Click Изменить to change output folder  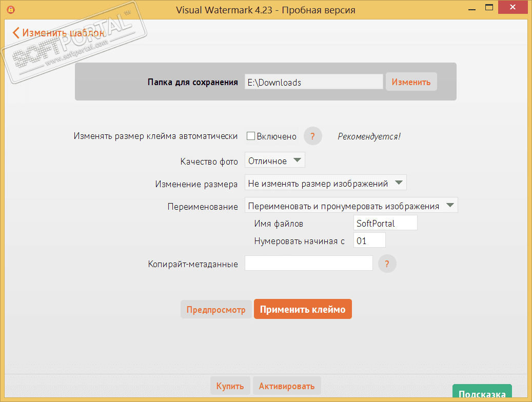click(x=411, y=82)
